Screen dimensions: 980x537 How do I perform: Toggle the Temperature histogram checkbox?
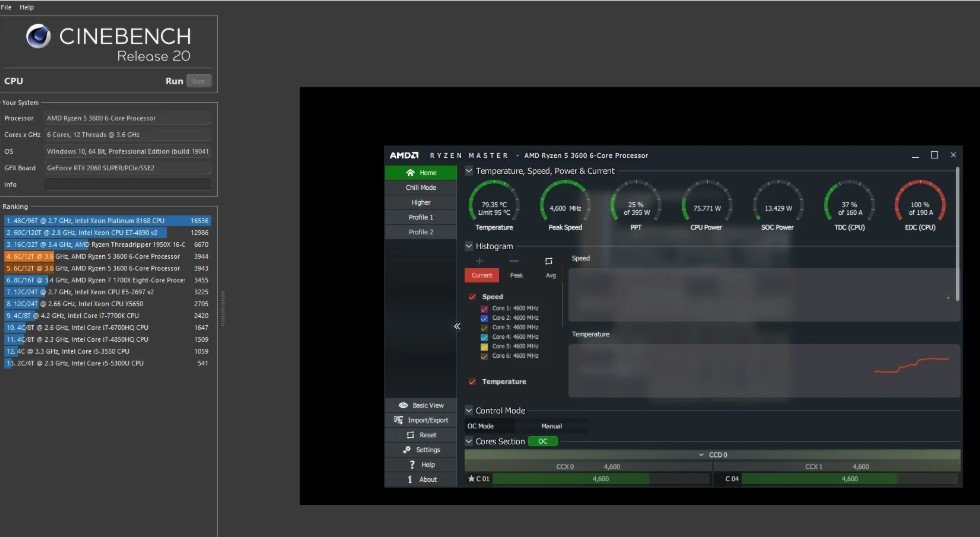click(472, 381)
